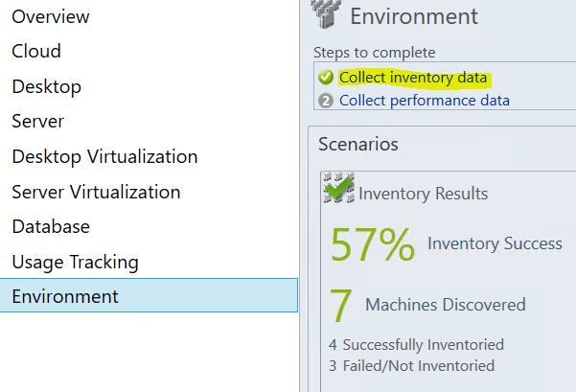Click the Failed/Not Inventoried count line
Image resolution: width=576 pixels, height=392 pixels.
pos(411,365)
